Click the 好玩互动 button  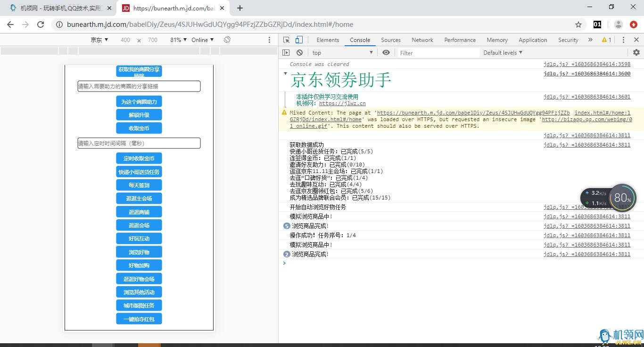(x=139, y=238)
